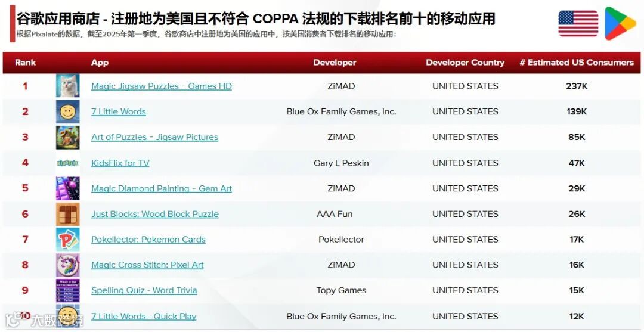Image resolution: width=644 pixels, height=332 pixels.
Task: Click the 17K consumers value
Action: [x=577, y=239]
